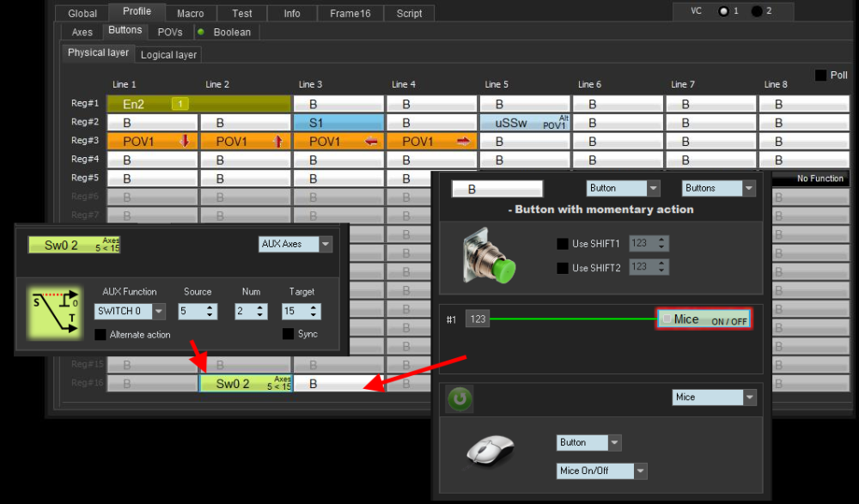859x504 pixels.
Task: Select the POV1 right arrow cell
Action: [432, 142]
